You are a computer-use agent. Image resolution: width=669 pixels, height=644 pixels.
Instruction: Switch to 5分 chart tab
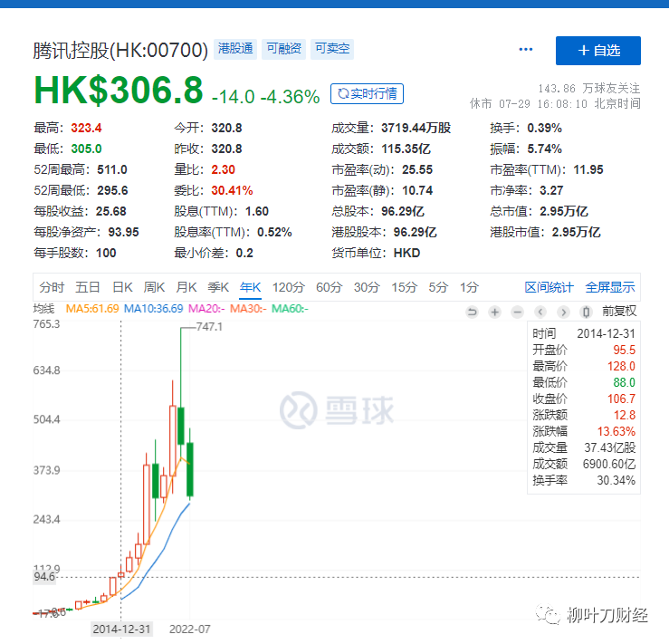coord(438,287)
